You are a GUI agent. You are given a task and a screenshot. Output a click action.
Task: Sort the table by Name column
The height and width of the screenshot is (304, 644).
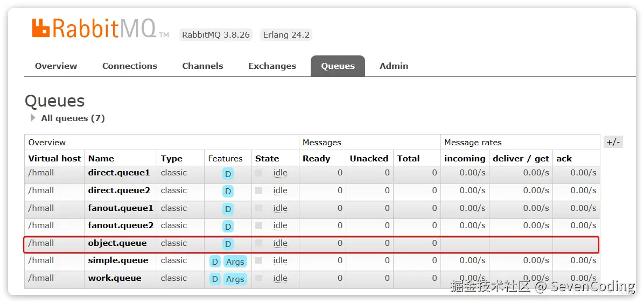[101, 159]
